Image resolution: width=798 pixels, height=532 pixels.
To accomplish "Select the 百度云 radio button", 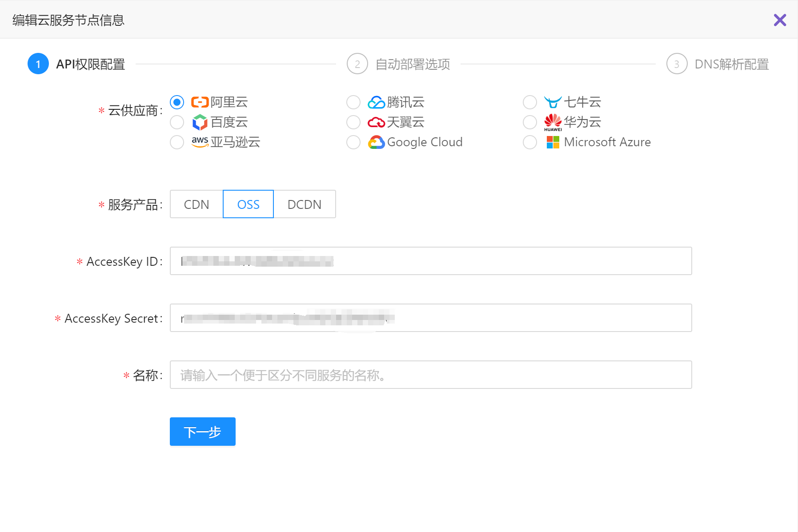I will (177, 122).
